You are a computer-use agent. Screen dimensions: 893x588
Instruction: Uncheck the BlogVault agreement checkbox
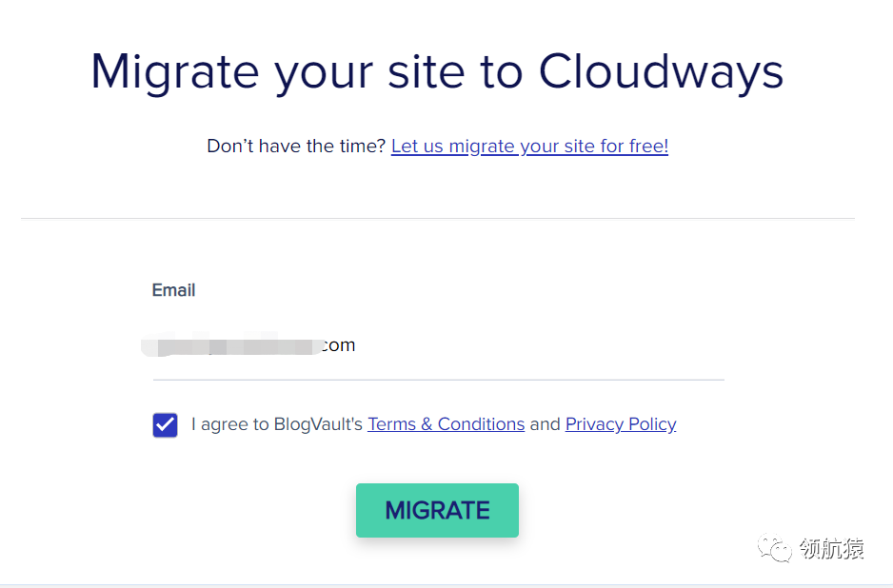point(165,425)
